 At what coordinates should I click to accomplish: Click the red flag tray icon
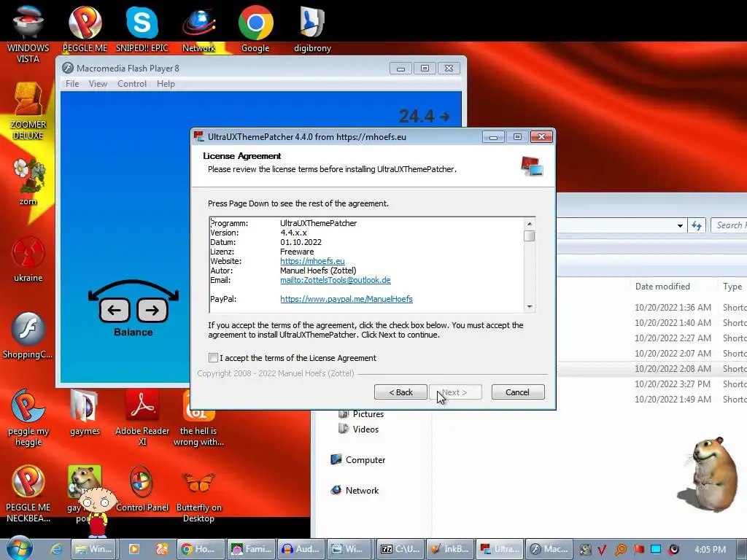pos(638,550)
